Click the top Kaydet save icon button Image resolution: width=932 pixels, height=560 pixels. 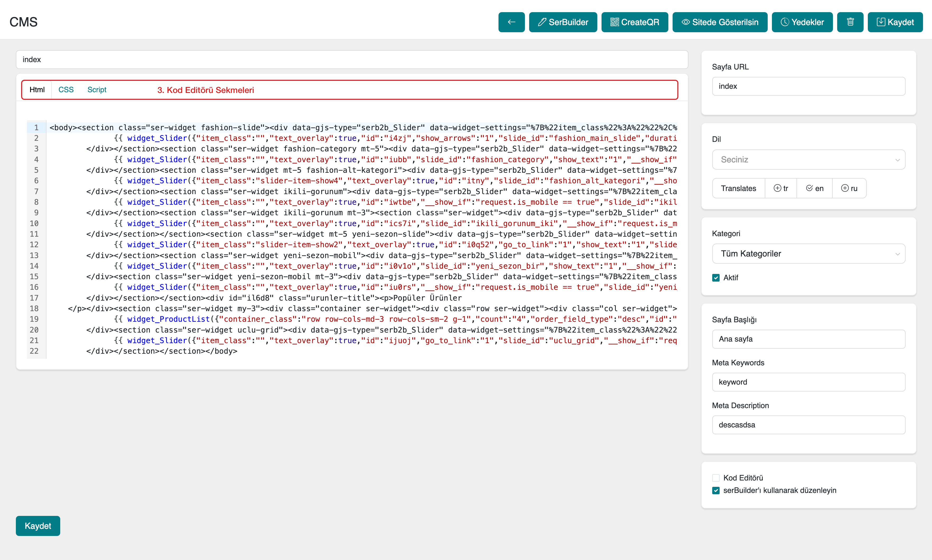(x=895, y=22)
